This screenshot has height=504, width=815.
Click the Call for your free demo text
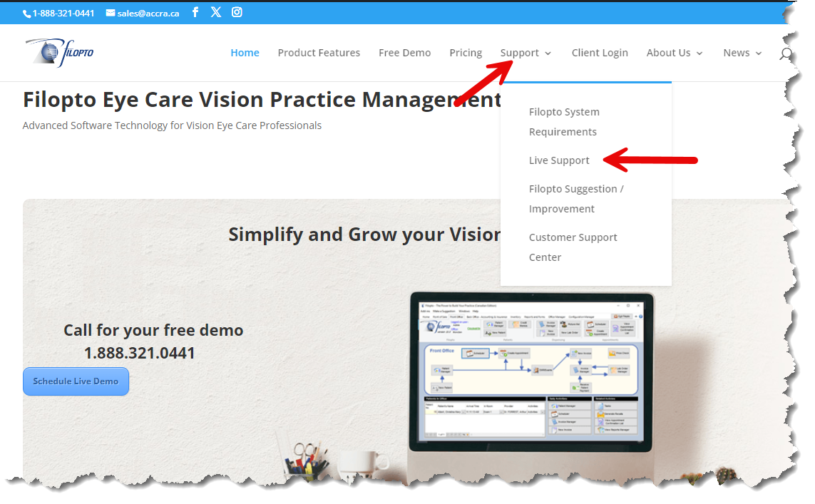(153, 330)
